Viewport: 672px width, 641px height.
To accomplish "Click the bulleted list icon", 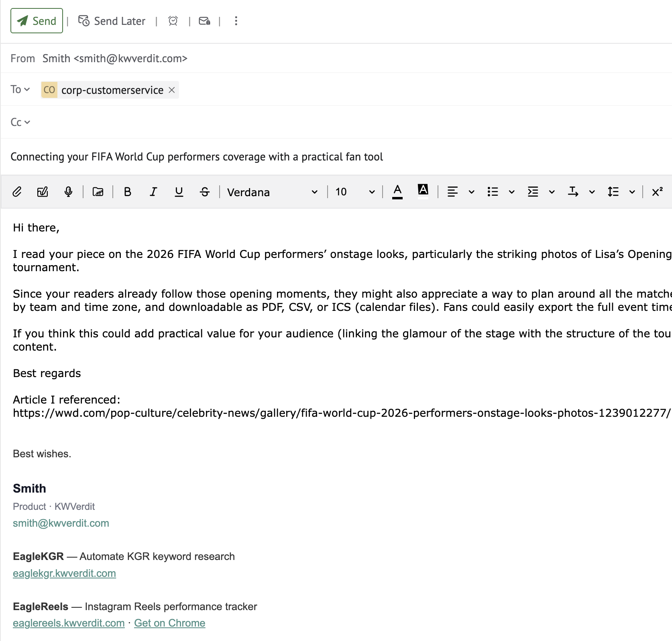I will [x=493, y=192].
